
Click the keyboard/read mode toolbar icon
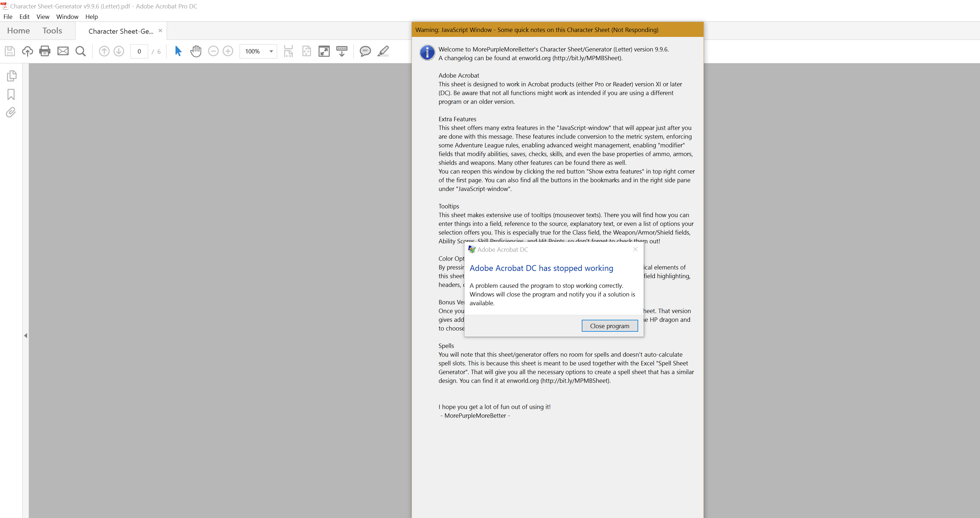pyautogui.click(x=342, y=51)
